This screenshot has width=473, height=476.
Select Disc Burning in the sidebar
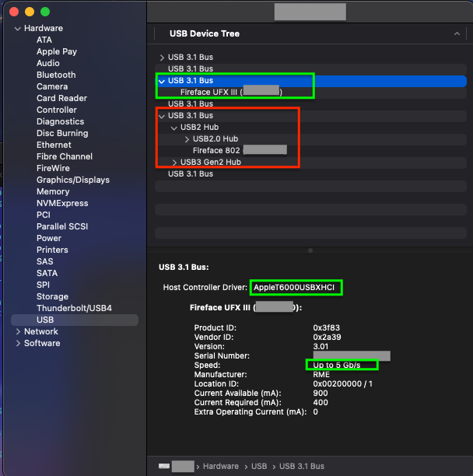click(62, 133)
